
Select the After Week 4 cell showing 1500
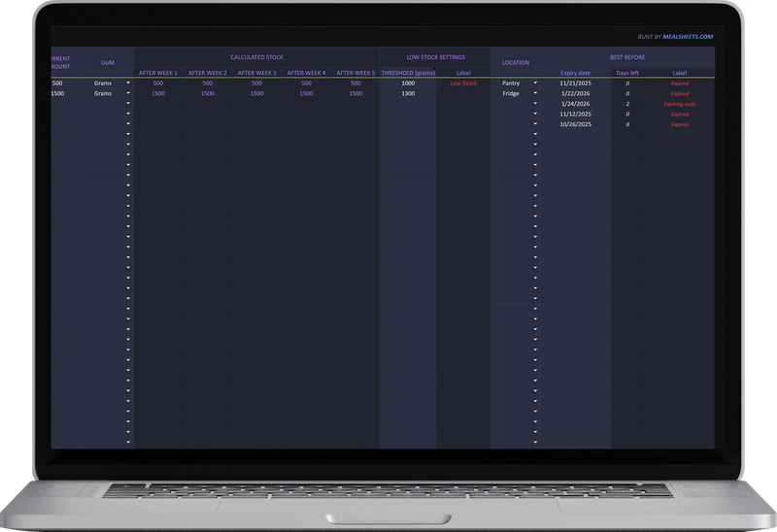point(306,93)
